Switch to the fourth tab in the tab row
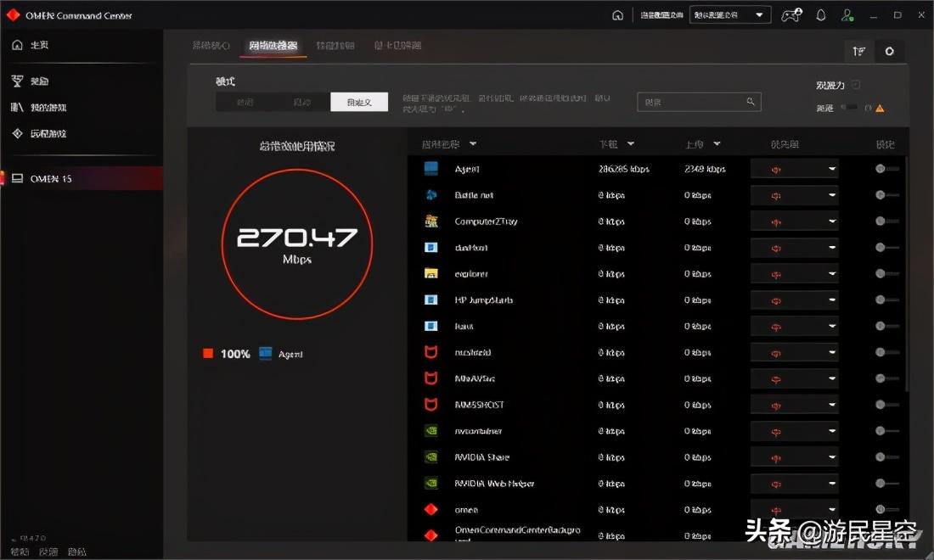The height and width of the screenshot is (560, 934). tap(398, 45)
